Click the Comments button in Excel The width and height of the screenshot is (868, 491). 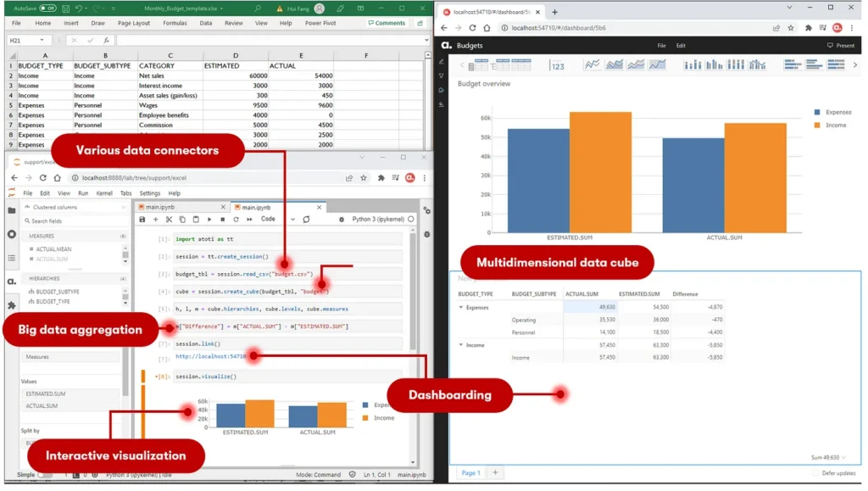pos(387,23)
